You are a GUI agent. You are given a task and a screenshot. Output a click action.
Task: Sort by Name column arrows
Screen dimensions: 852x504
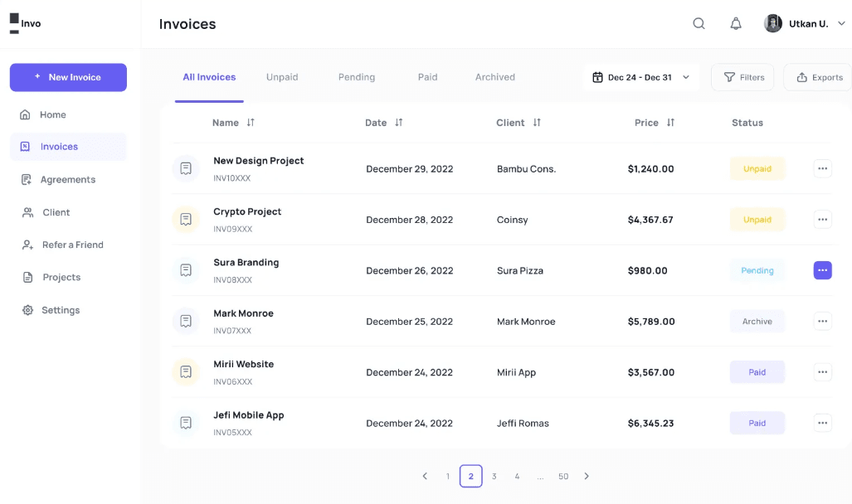click(251, 122)
